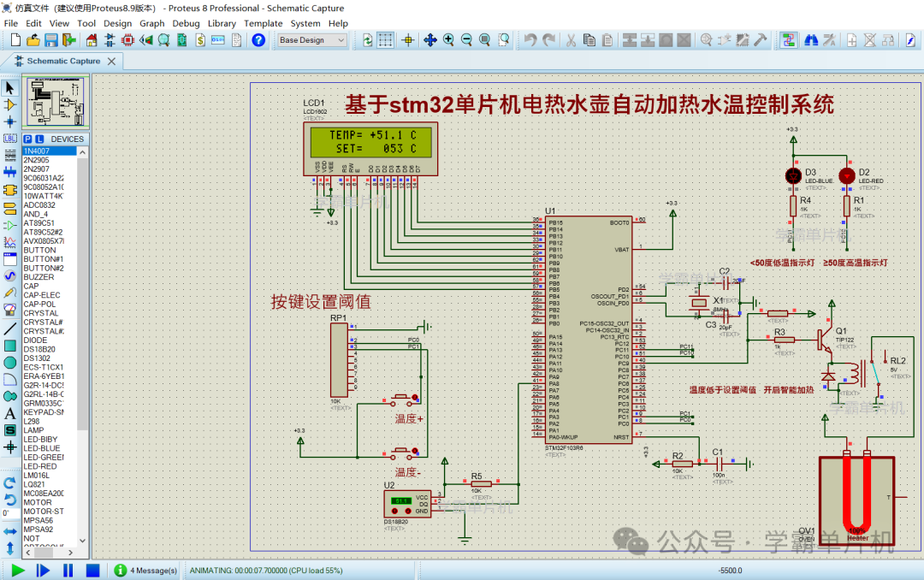Open the Bill of Materials dollar icon
924x580 pixels.
(200, 40)
